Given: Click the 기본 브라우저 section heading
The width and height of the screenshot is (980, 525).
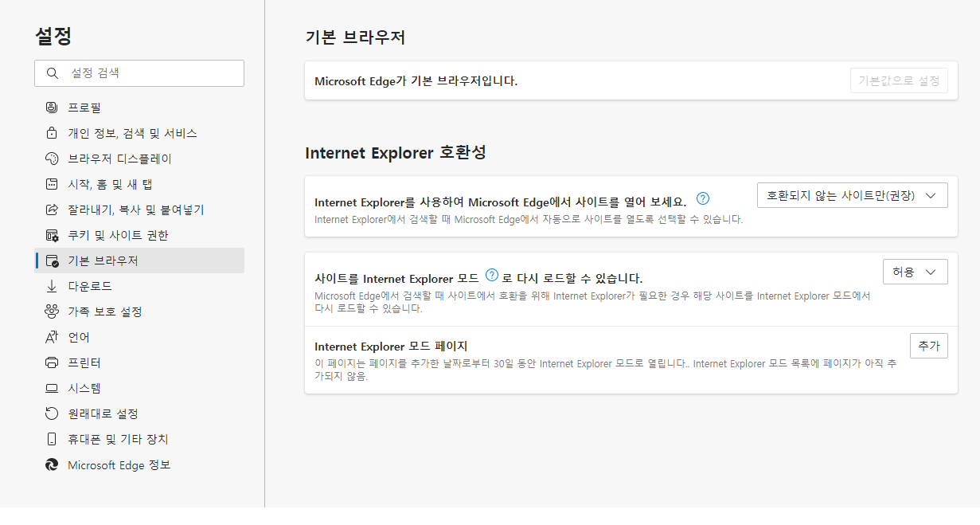Looking at the screenshot, I should (x=356, y=37).
